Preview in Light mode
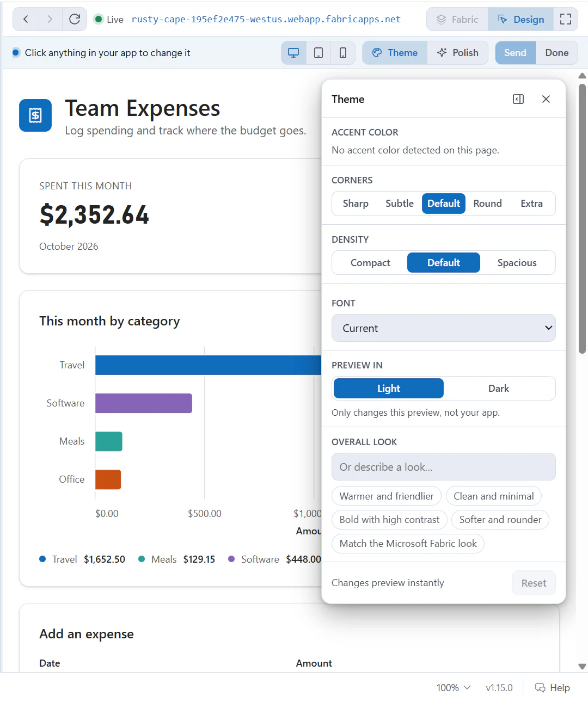Viewport: 588px width, 702px height. (389, 389)
